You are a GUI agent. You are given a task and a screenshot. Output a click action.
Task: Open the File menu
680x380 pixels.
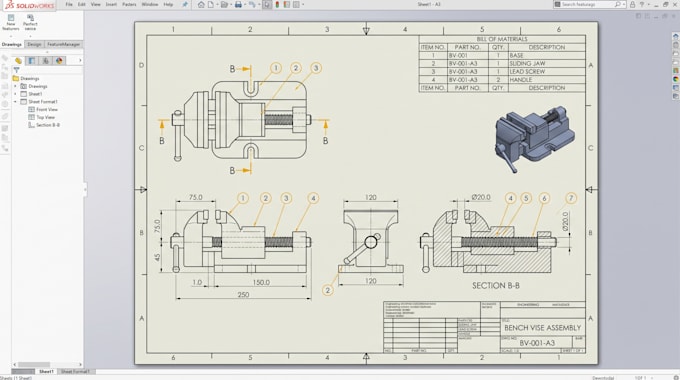[69, 4]
